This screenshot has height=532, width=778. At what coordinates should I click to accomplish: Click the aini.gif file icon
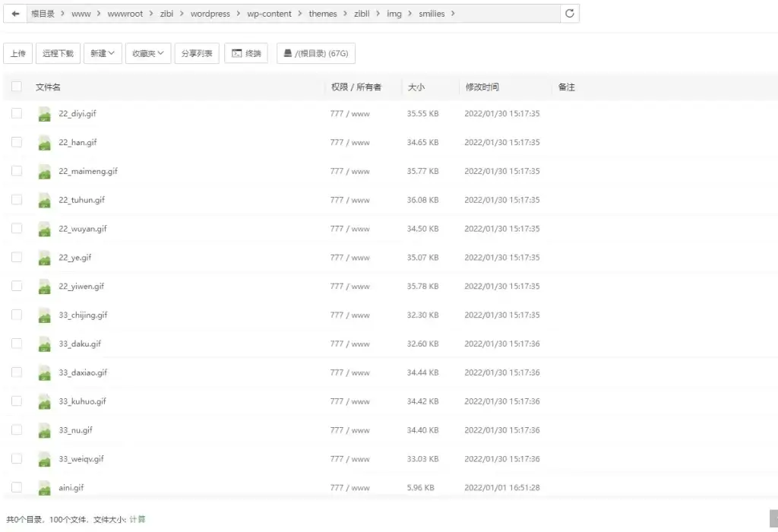44,488
